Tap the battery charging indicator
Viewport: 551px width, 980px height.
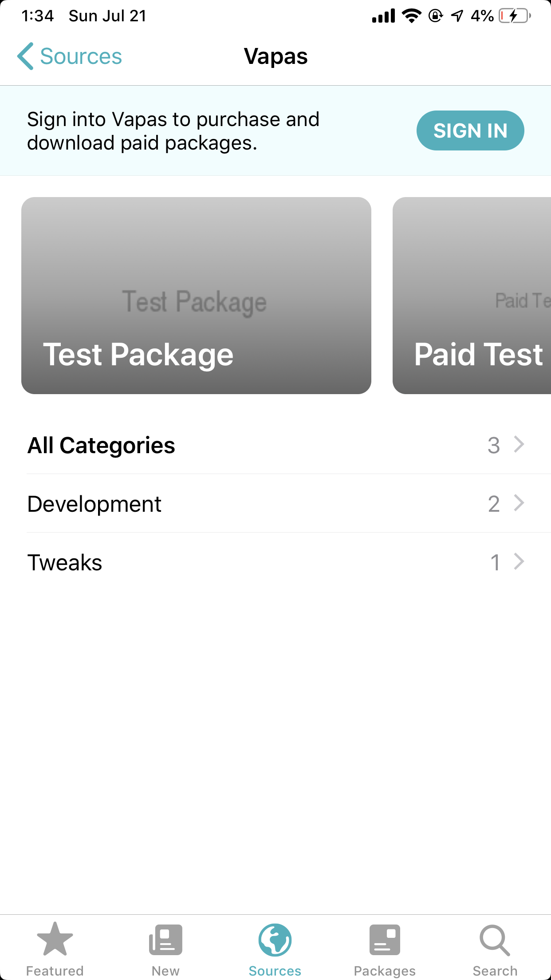click(x=515, y=16)
